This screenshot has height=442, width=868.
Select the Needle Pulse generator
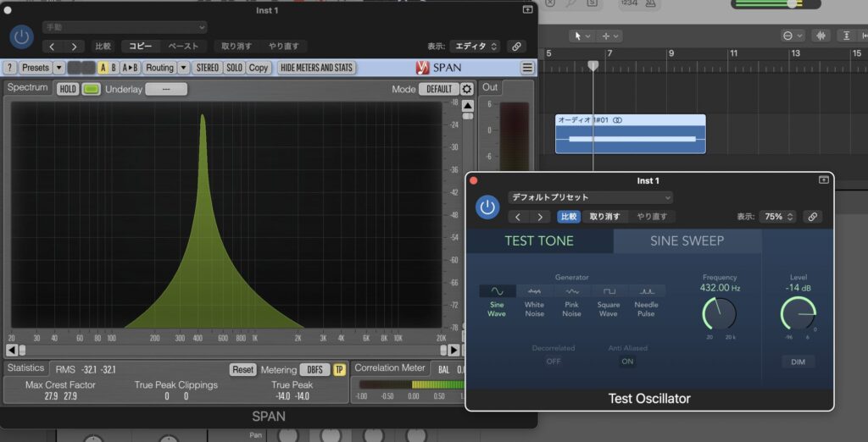click(646, 291)
